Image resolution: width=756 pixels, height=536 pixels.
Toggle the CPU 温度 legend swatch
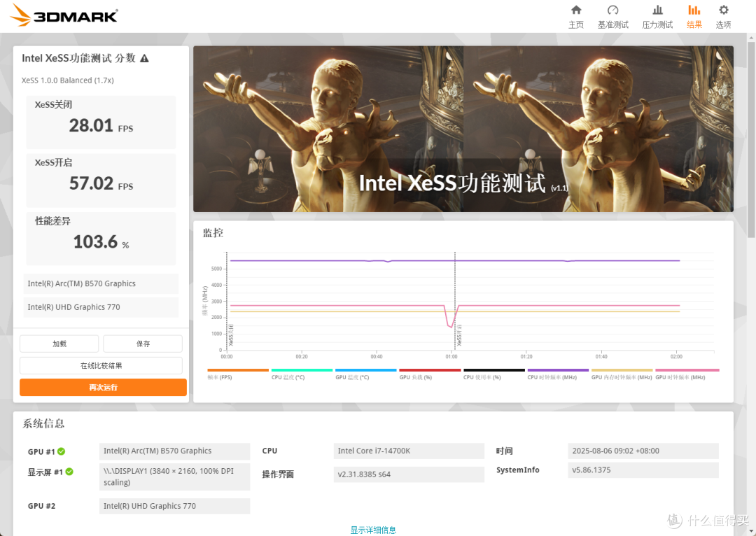(302, 370)
